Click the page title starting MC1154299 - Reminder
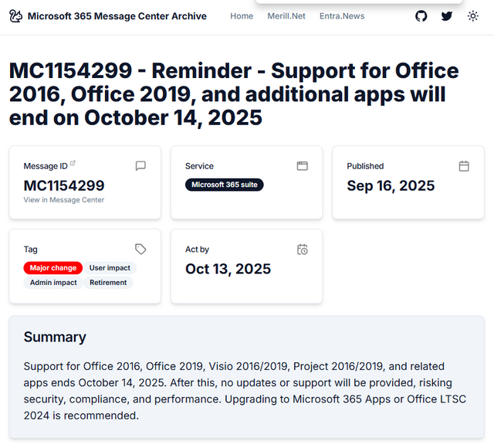Screen dimensions: 494x448 coord(234,94)
